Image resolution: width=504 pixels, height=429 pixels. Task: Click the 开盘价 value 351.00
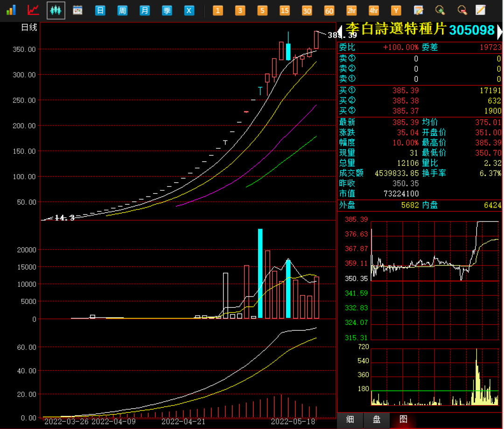point(488,133)
